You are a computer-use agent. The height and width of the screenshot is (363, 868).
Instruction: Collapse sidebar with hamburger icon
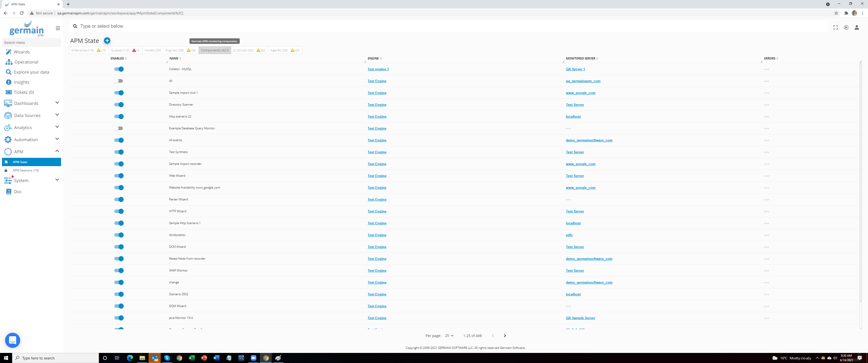[x=58, y=28]
